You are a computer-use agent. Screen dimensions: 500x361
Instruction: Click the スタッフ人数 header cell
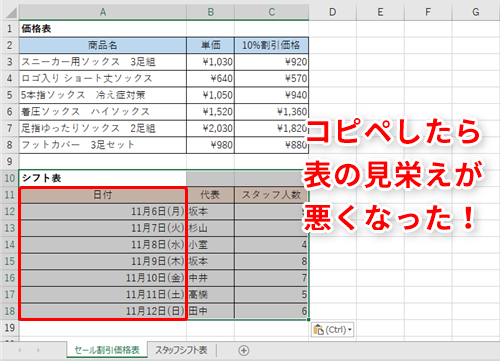(x=271, y=195)
